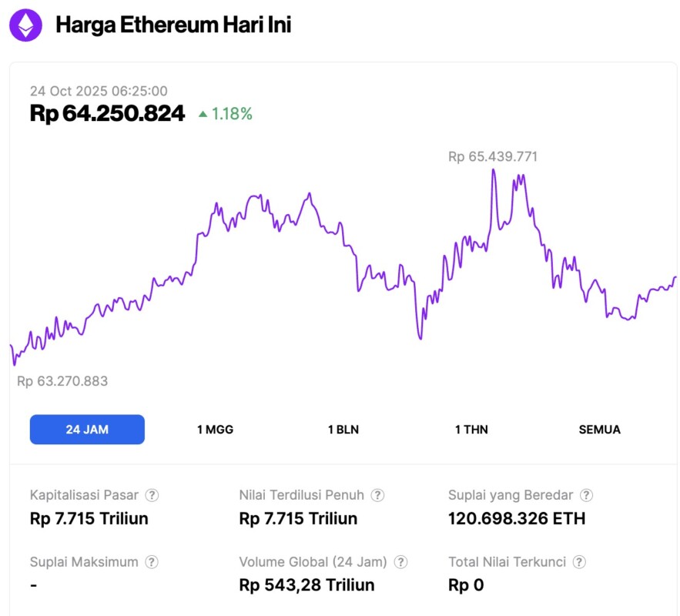Open help icon for Total Nilai Terkunci
Viewport: 680px width, 616px height.
point(579,562)
